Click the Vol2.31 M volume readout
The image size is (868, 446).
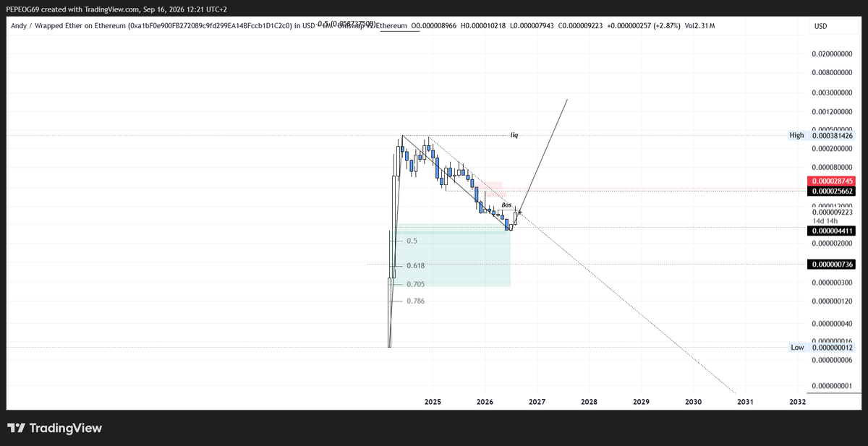700,26
